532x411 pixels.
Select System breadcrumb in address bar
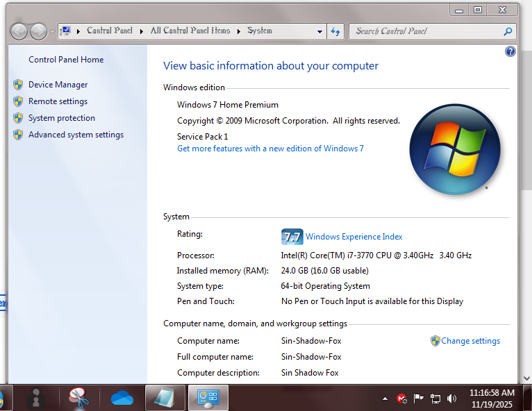click(x=260, y=31)
